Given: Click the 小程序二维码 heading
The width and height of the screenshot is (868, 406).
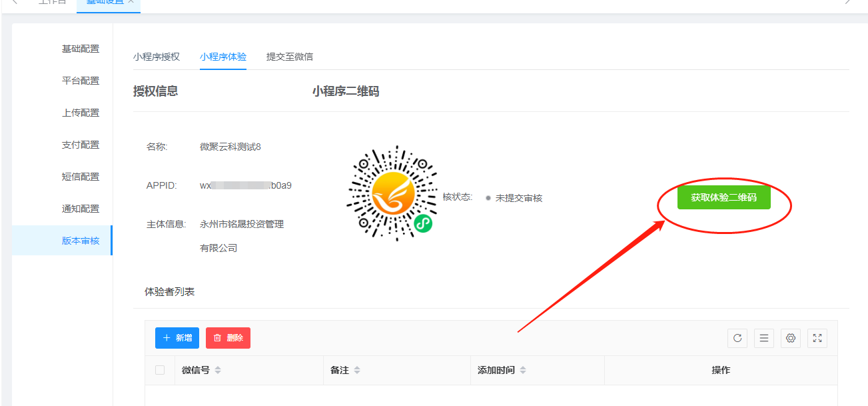Looking at the screenshot, I should pos(346,91).
